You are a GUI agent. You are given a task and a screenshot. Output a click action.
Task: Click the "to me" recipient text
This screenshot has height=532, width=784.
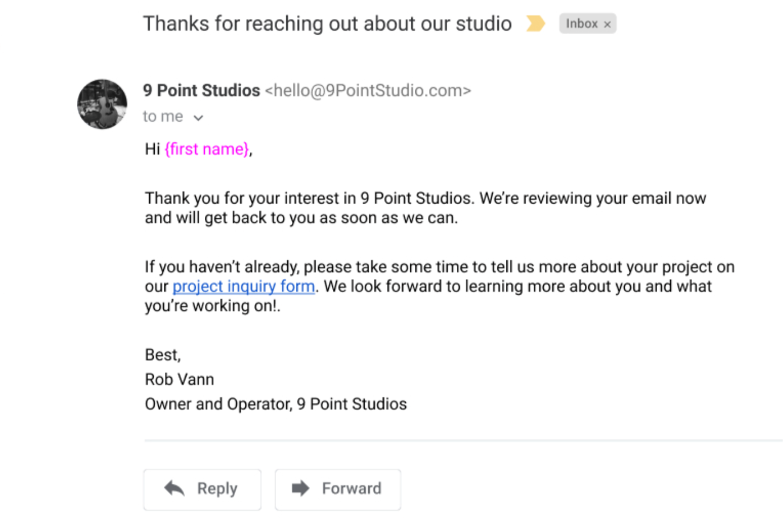(163, 117)
